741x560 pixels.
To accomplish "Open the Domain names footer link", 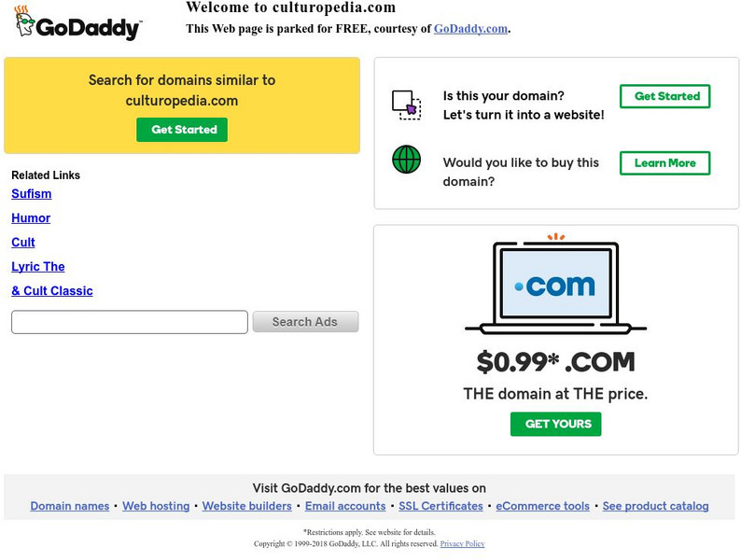I will 70,506.
